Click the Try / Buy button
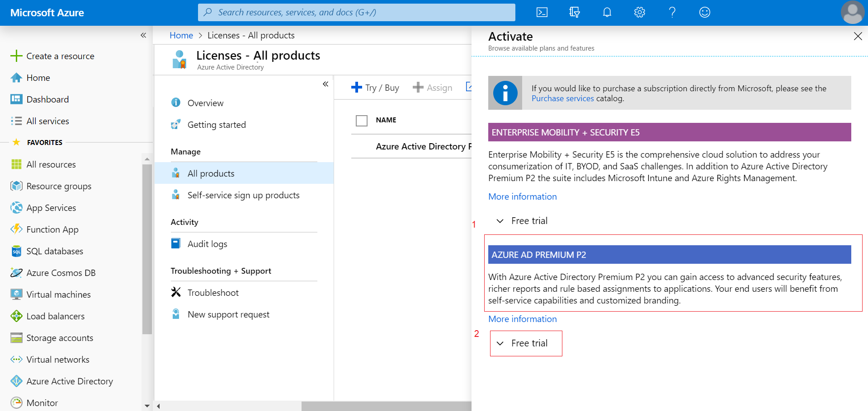This screenshot has height=411, width=868. click(x=375, y=88)
